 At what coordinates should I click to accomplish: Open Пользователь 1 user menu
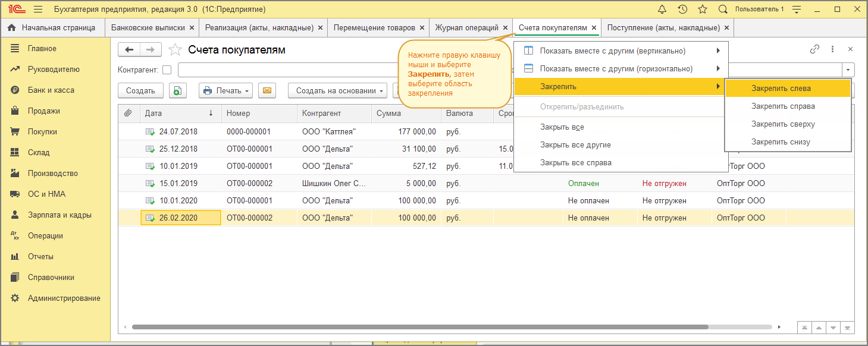(759, 10)
